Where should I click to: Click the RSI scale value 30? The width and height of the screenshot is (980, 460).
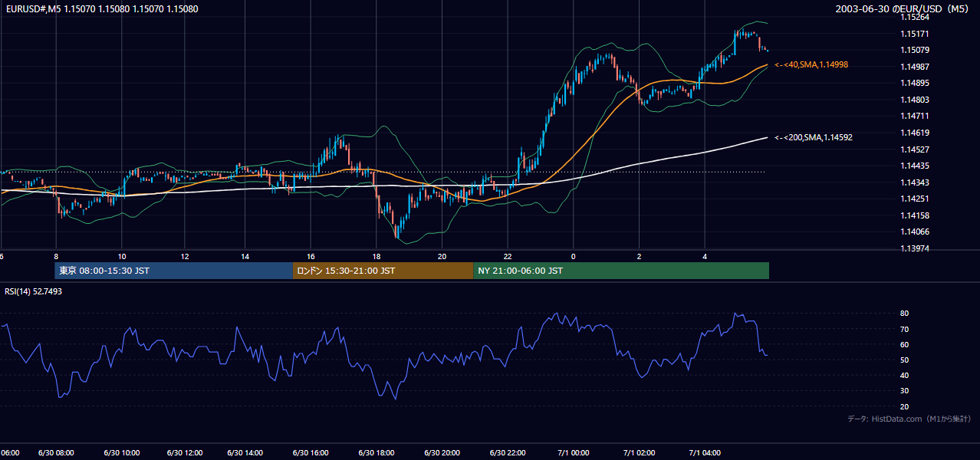coord(904,391)
